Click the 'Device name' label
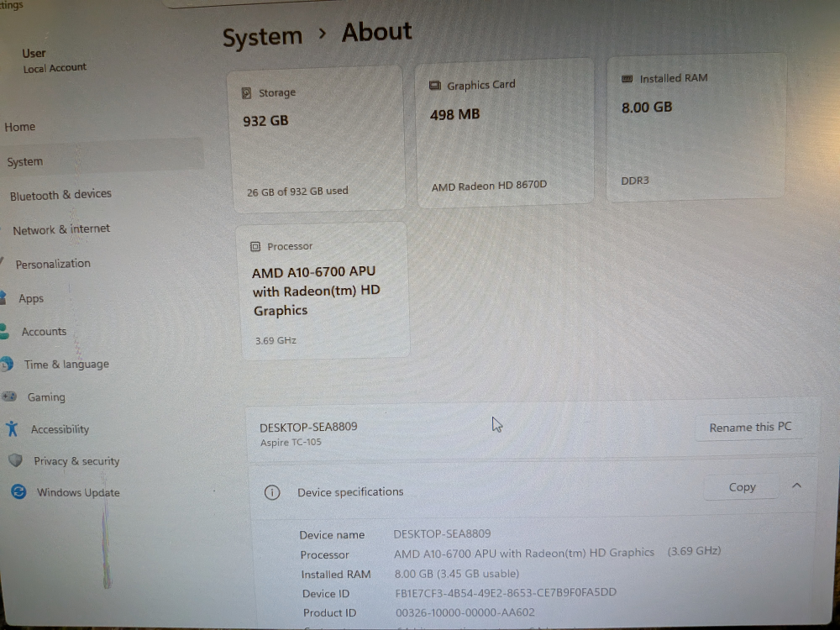Image resolution: width=840 pixels, height=630 pixels. [332, 534]
